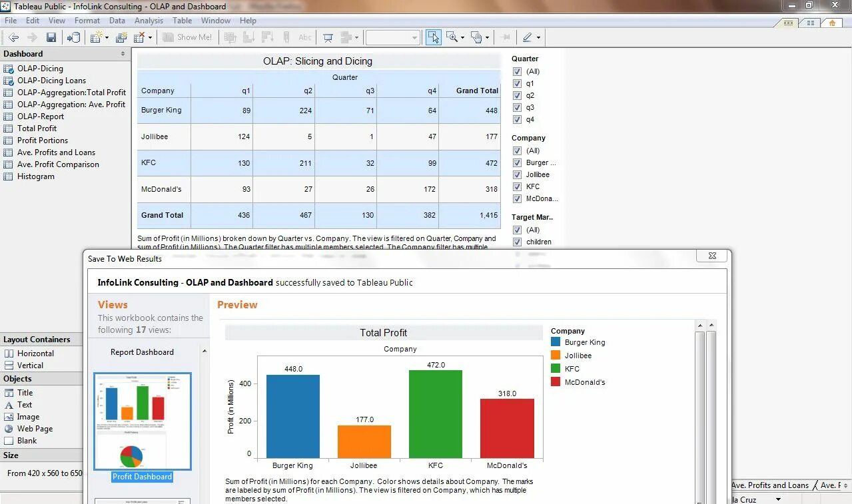Click the Dashboard panel header arrows
852x504 pixels.
(123, 54)
